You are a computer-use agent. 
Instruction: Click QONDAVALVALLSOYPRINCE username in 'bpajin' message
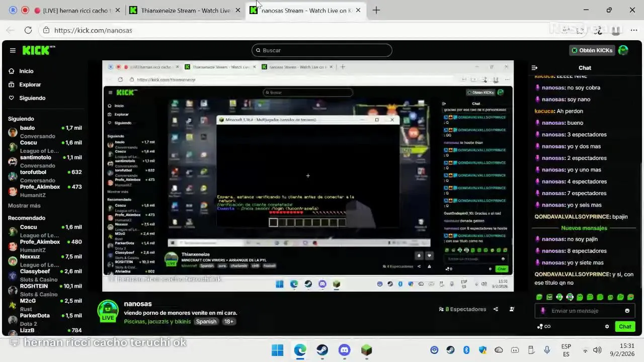point(572,217)
